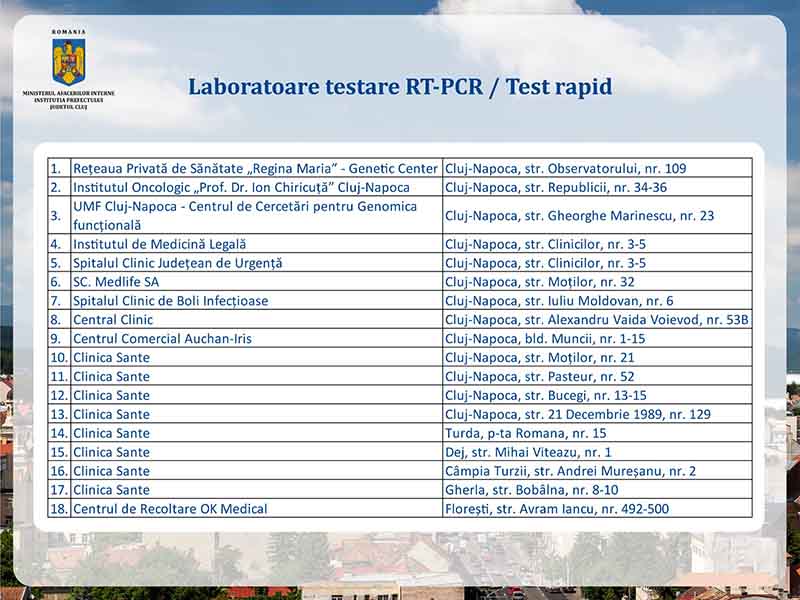Click the address "Turda, p-ta Romana, nr. 15"
Screen dimensions: 800x600
pos(526,433)
